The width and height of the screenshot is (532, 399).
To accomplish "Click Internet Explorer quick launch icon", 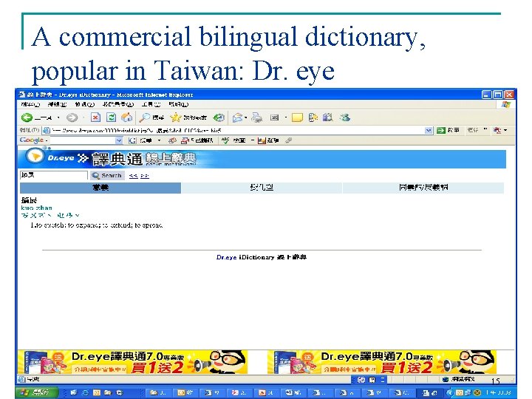I will point(85,392).
